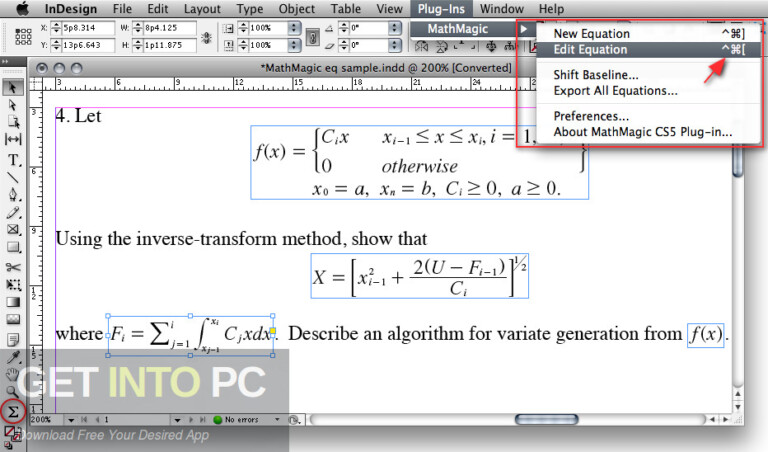Go to the next page arrow

tap(191, 420)
